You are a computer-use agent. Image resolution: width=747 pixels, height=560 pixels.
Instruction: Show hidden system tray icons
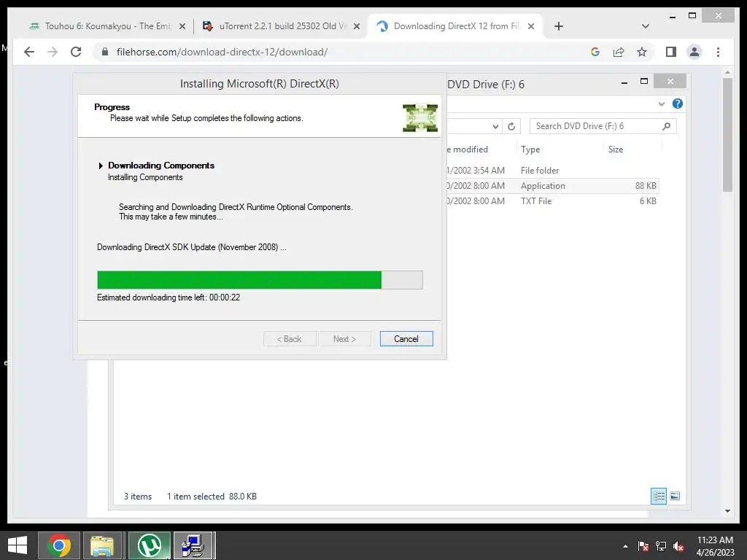click(625, 546)
